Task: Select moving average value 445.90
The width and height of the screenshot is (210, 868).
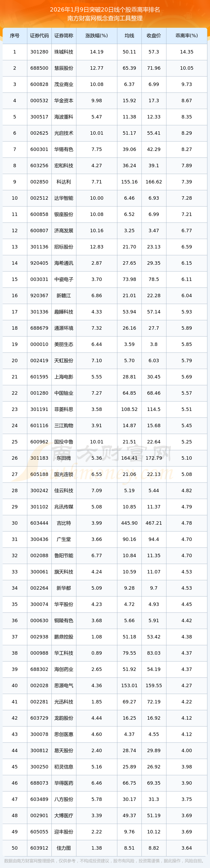Action: click(x=129, y=523)
